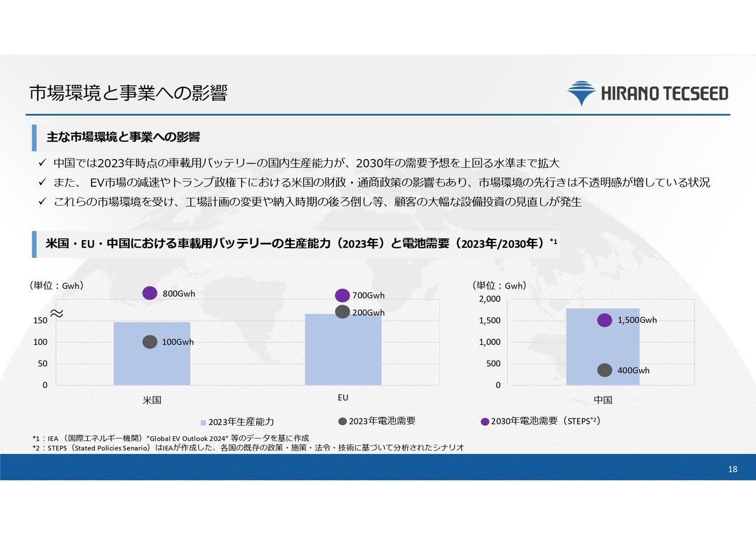This screenshot has width=756, height=535.
Task: Click the 50 axis value on left chart
Action: click(x=43, y=364)
